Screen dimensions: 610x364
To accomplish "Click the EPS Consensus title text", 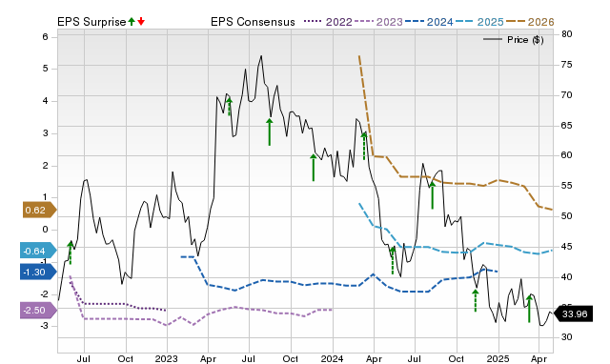I will click(x=253, y=22).
